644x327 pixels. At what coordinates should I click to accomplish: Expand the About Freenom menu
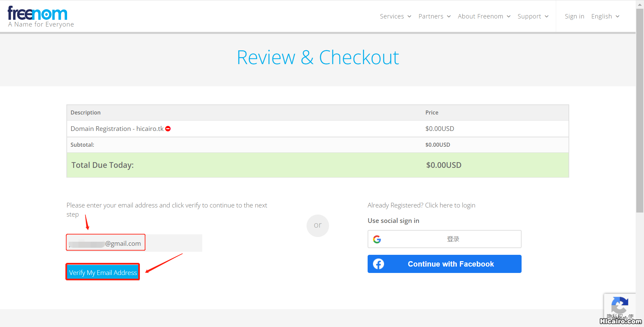pyautogui.click(x=484, y=16)
